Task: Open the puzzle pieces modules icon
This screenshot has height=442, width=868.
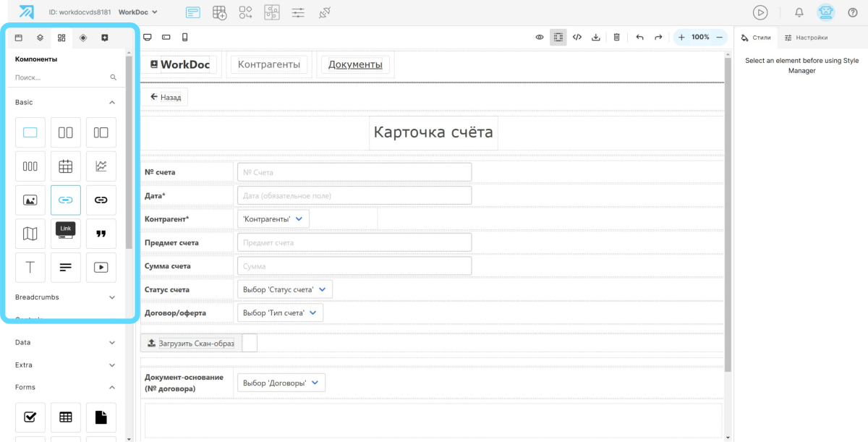Action: [271, 12]
